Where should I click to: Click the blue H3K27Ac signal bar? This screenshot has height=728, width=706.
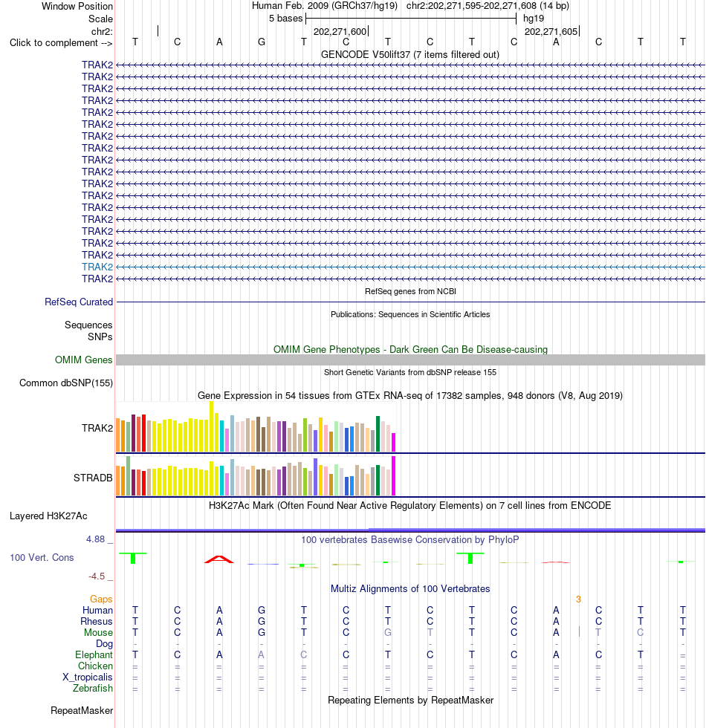[x=410, y=530]
